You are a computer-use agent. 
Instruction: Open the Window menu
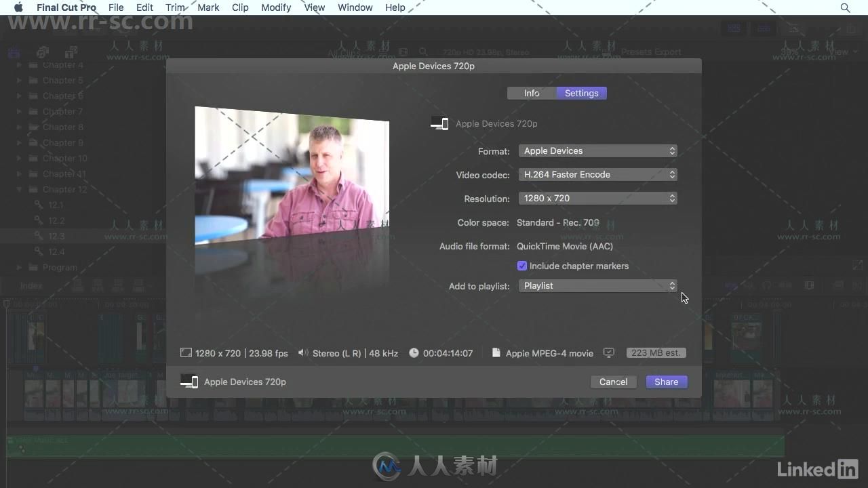355,7
